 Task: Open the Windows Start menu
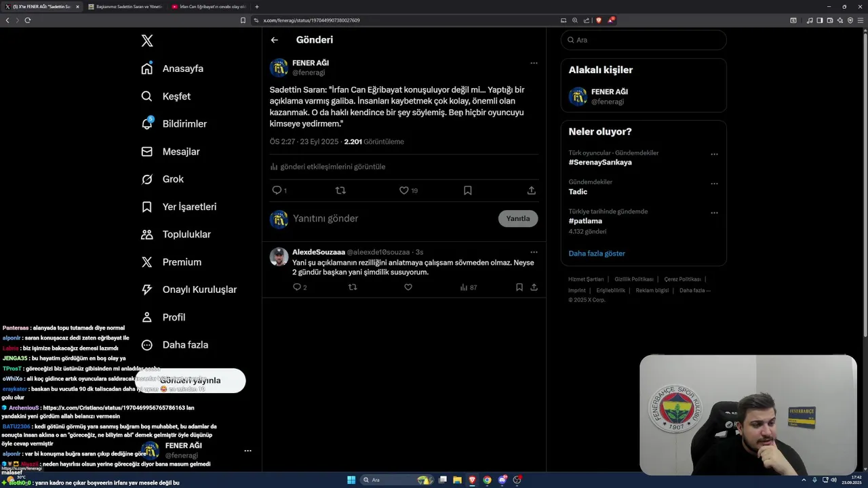click(351, 480)
